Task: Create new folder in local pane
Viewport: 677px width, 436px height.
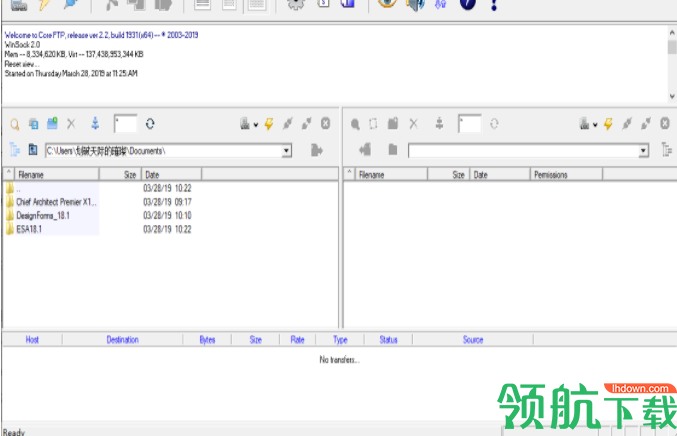Action: tap(52, 123)
